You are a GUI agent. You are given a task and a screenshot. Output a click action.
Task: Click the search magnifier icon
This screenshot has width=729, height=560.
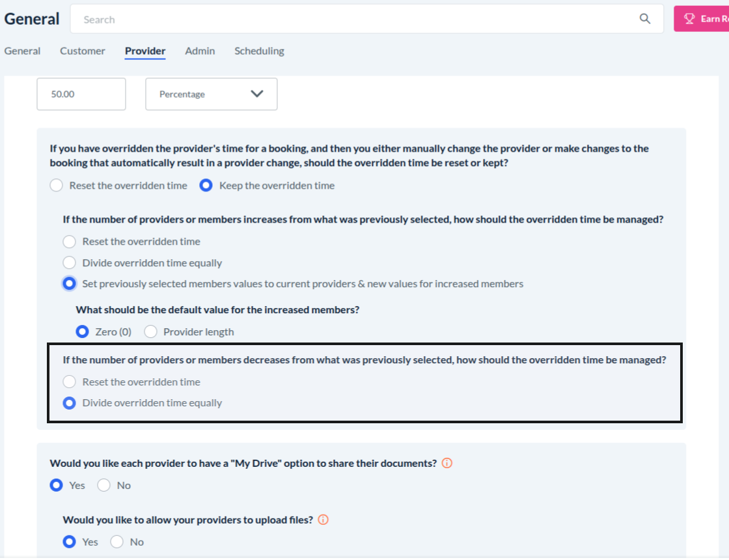click(644, 19)
